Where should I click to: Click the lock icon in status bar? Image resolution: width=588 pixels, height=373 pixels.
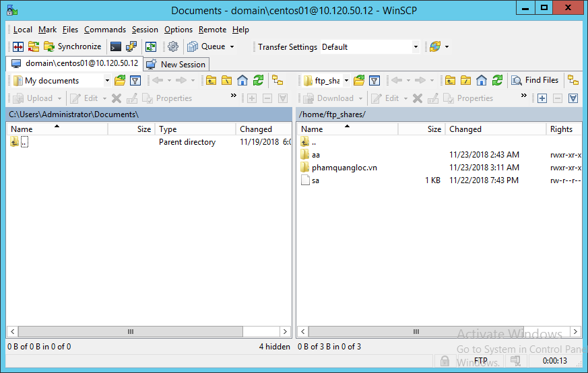coord(445,361)
